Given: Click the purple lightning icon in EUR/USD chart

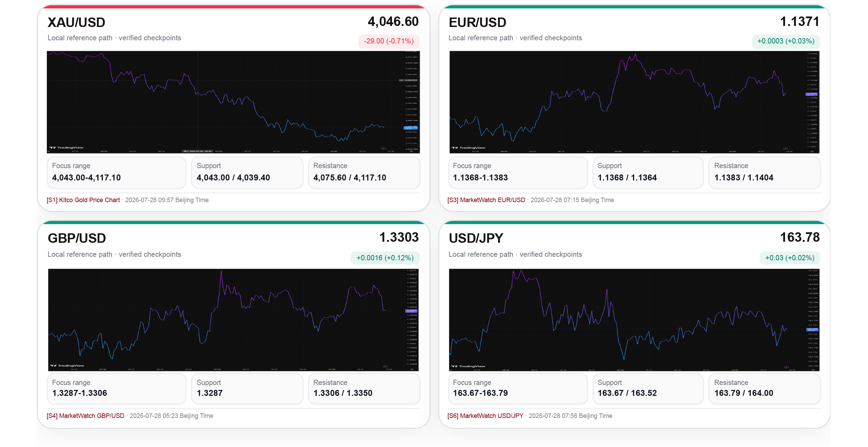Looking at the screenshot, I should 785,148.
